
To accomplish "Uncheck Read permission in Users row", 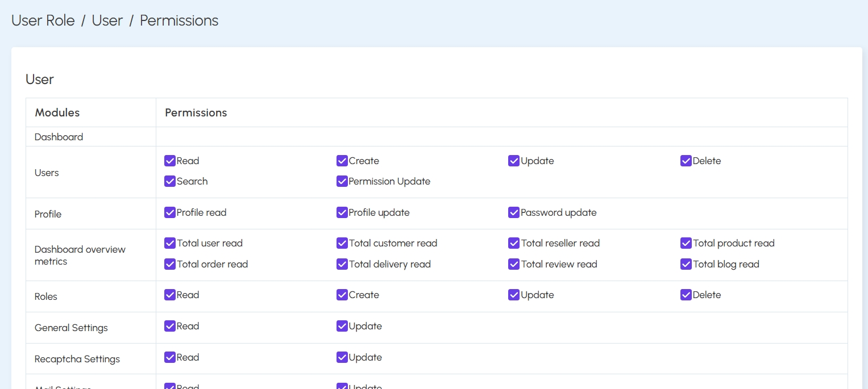I will click(170, 161).
